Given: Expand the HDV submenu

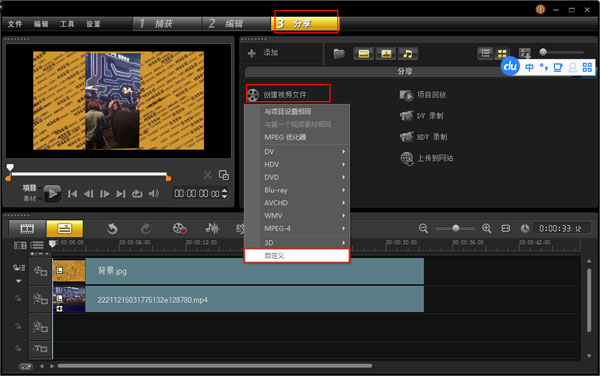Looking at the screenshot, I should click(x=297, y=164).
